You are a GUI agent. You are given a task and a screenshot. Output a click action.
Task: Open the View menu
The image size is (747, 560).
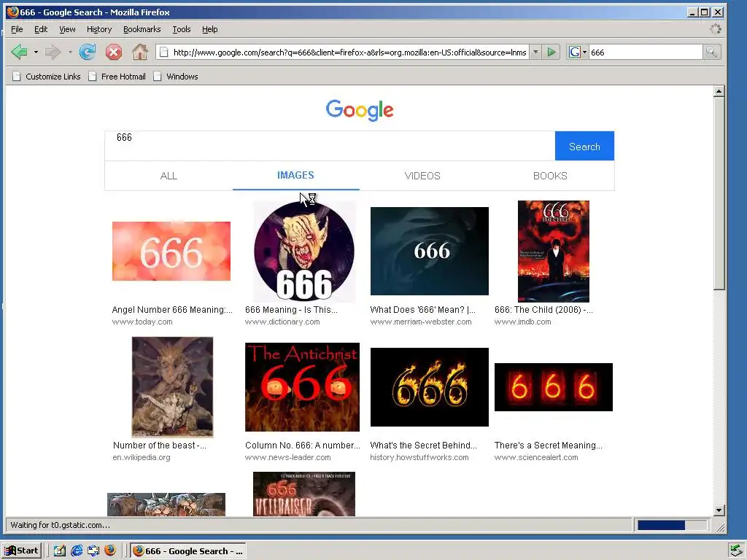point(67,29)
